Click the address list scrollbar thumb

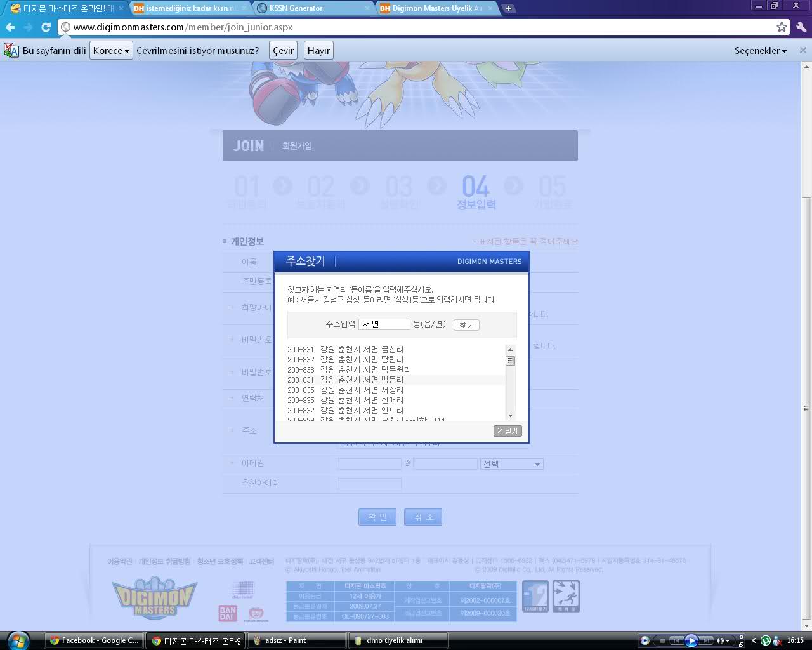[510, 361]
